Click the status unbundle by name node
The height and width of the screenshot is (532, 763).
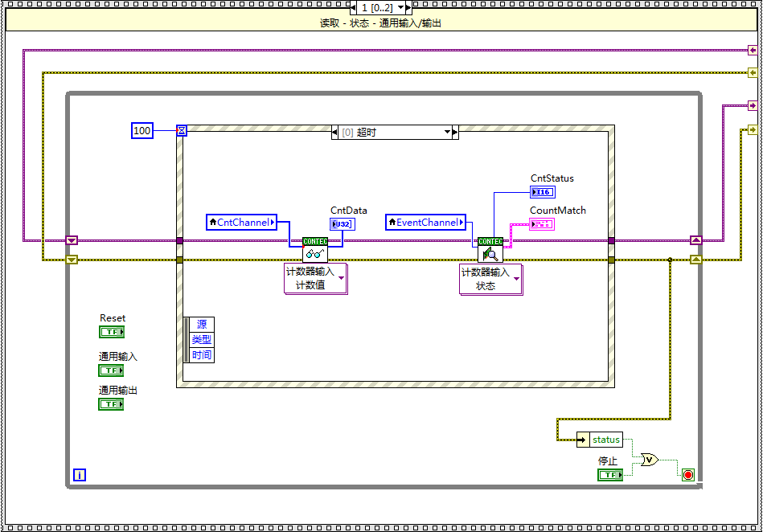pyautogui.click(x=600, y=440)
